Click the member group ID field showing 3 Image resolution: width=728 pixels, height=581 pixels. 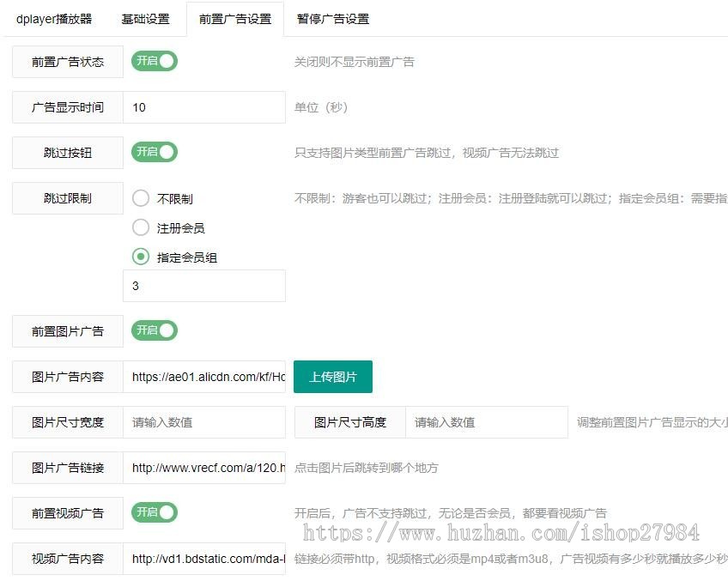(204, 286)
